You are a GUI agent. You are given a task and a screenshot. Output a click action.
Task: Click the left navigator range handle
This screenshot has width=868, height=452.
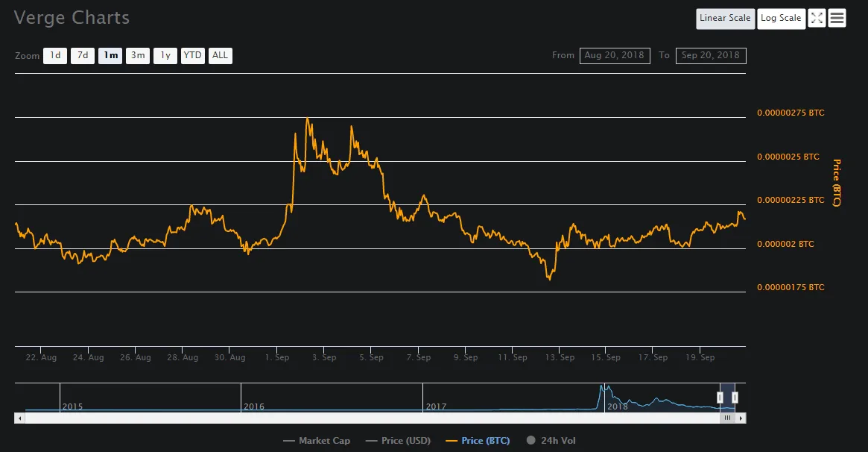coord(720,397)
